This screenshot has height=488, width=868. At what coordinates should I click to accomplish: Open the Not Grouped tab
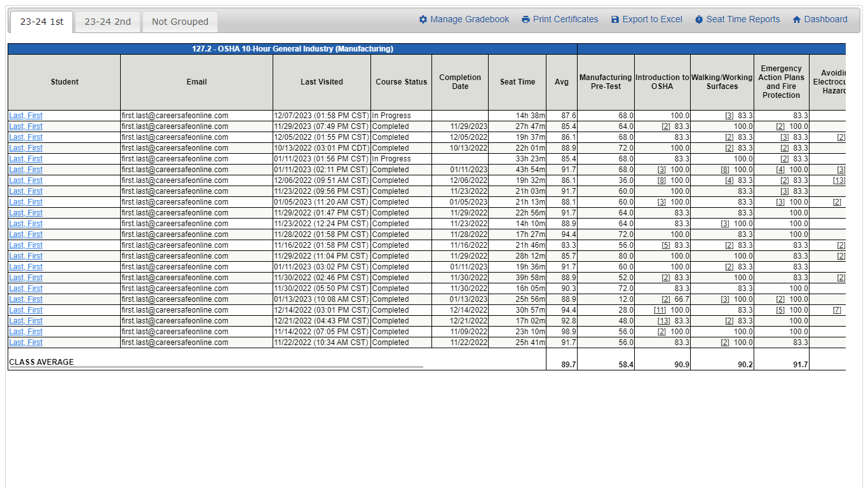click(x=180, y=22)
